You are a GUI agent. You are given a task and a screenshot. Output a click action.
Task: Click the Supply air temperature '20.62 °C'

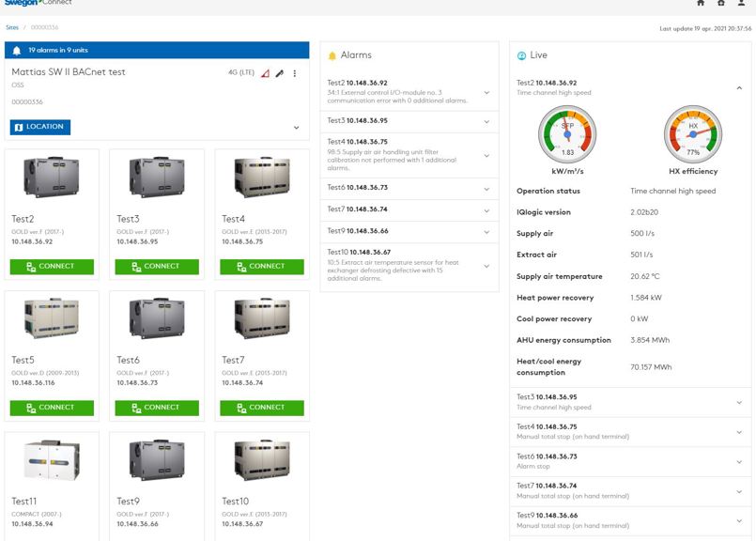tap(644, 276)
